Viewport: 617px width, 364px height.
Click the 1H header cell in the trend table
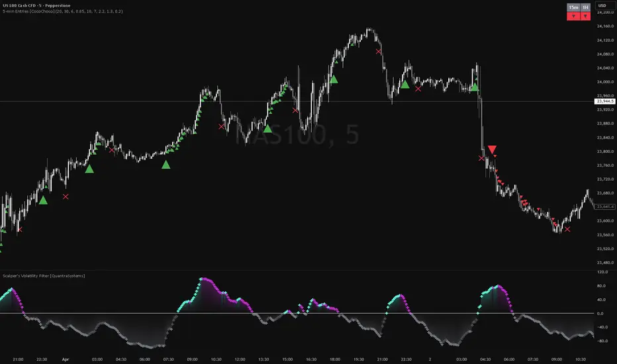point(585,7)
